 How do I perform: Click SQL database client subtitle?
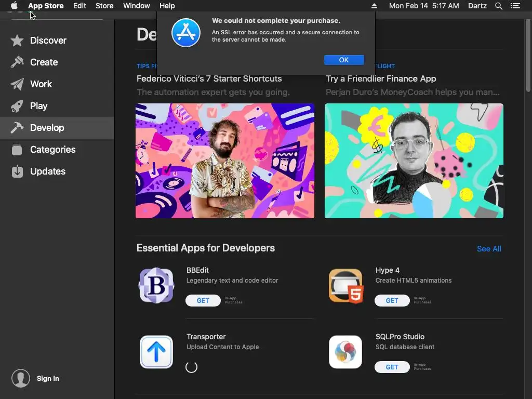405,347
